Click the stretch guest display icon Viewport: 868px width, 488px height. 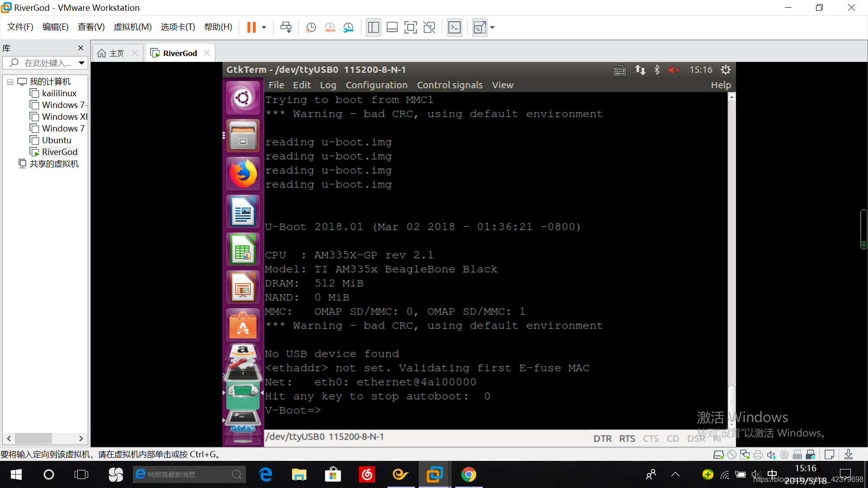pos(479,28)
